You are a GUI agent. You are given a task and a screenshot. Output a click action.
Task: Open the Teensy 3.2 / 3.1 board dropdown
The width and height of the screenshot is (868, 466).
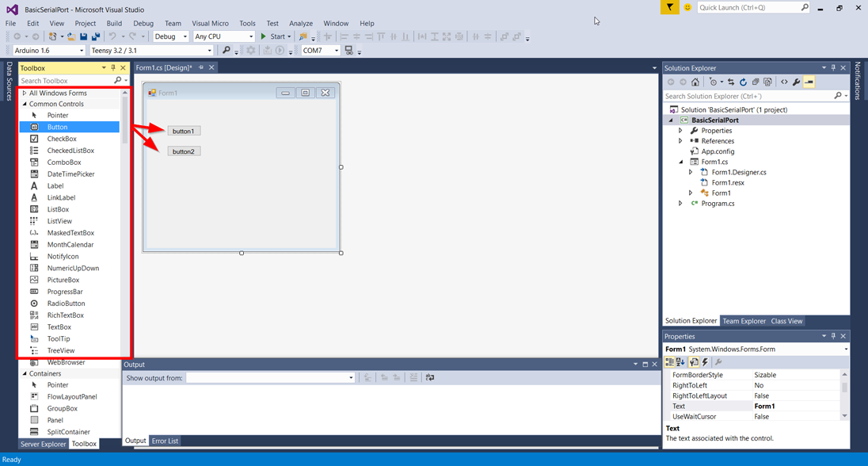pyautogui.click(x=209, y=51)
